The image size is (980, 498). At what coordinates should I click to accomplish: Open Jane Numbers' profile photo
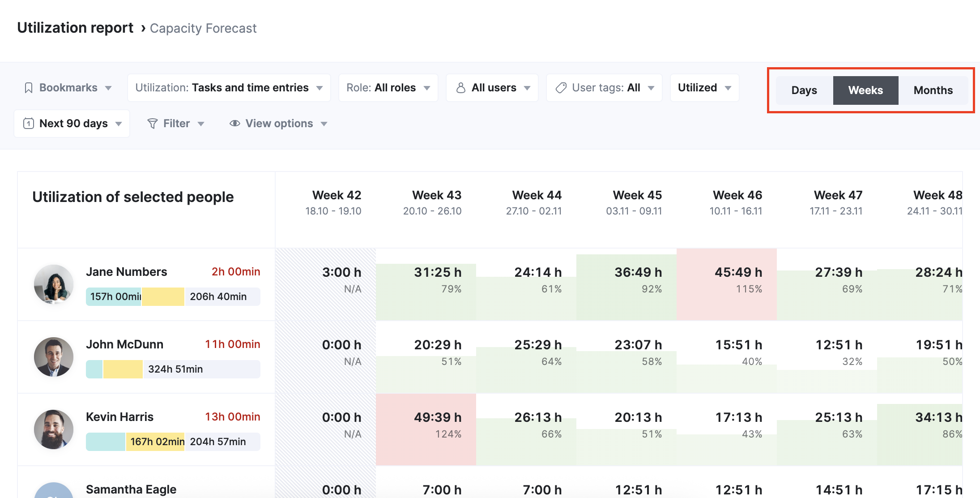(54, 284)
